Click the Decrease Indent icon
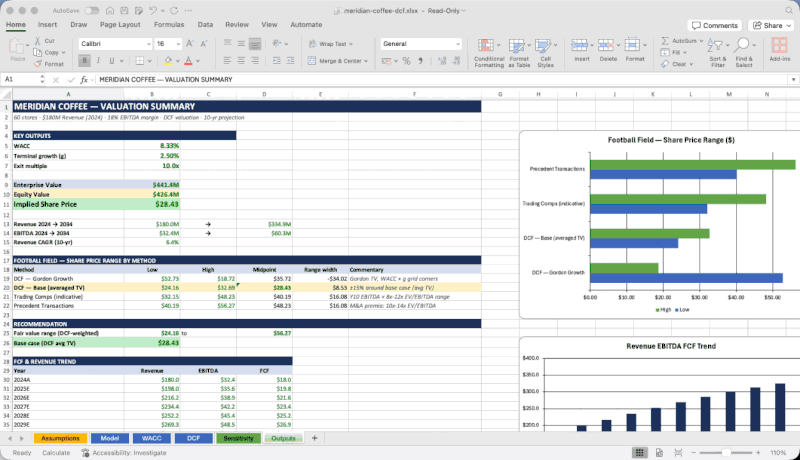 click(x=277, y=61)
